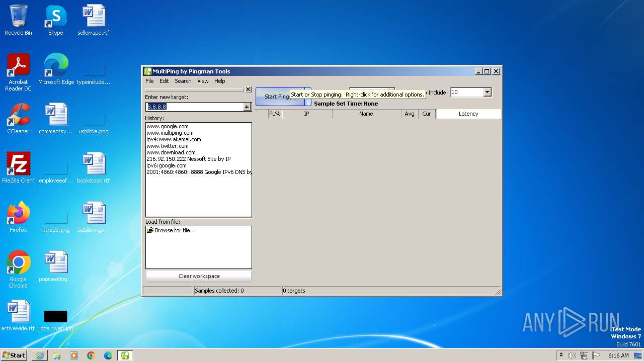Sort by Name column header

(366, 114)
